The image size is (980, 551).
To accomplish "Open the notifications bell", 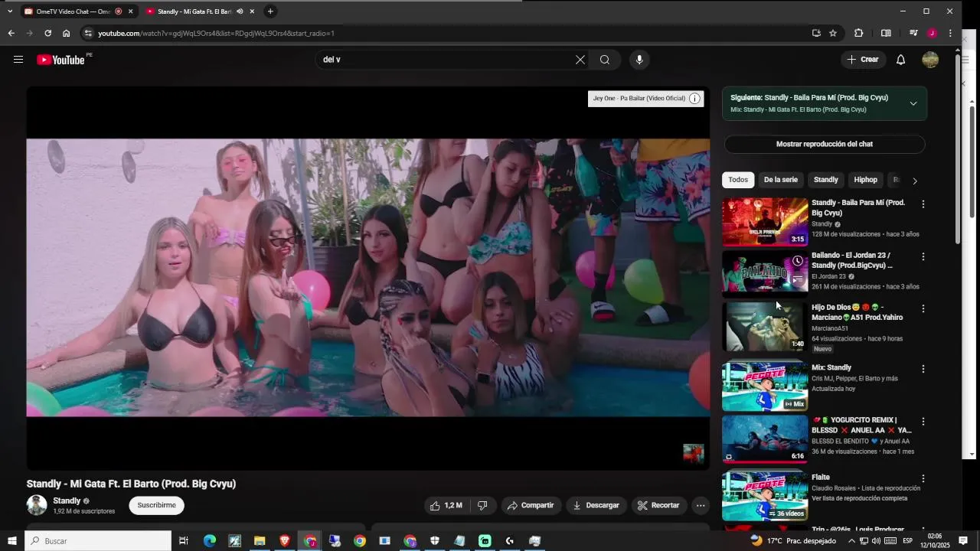I will [901, 60].
